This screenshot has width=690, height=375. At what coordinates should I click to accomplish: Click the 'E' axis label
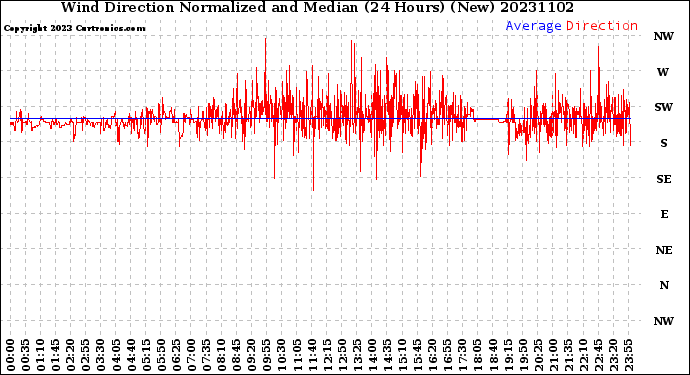point(664,214)
